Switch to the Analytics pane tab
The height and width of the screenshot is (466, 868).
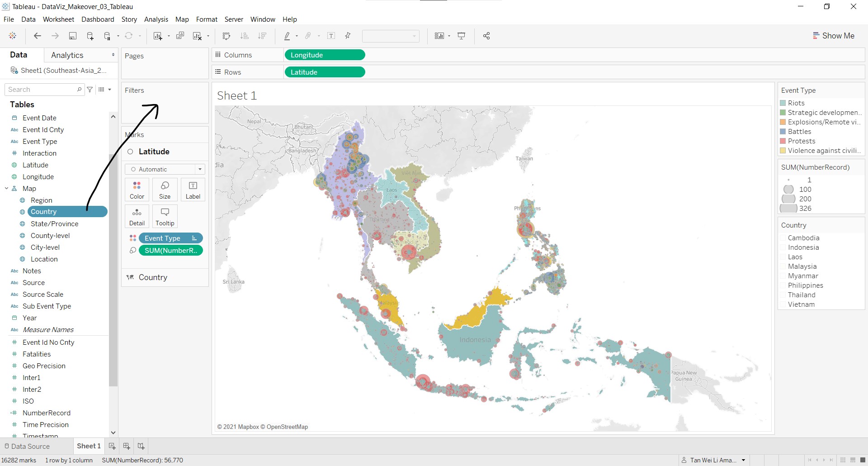(67, 55)
